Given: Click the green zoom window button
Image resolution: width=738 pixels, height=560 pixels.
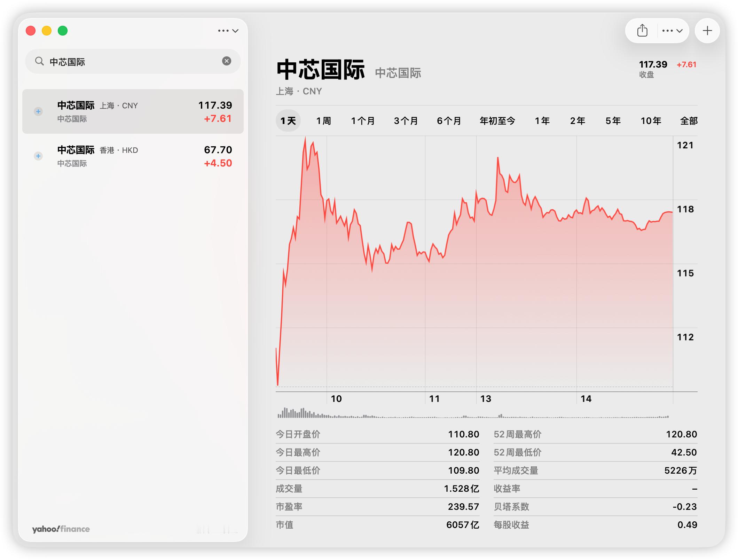Looking at the screenshot, I should coord(63,31).
